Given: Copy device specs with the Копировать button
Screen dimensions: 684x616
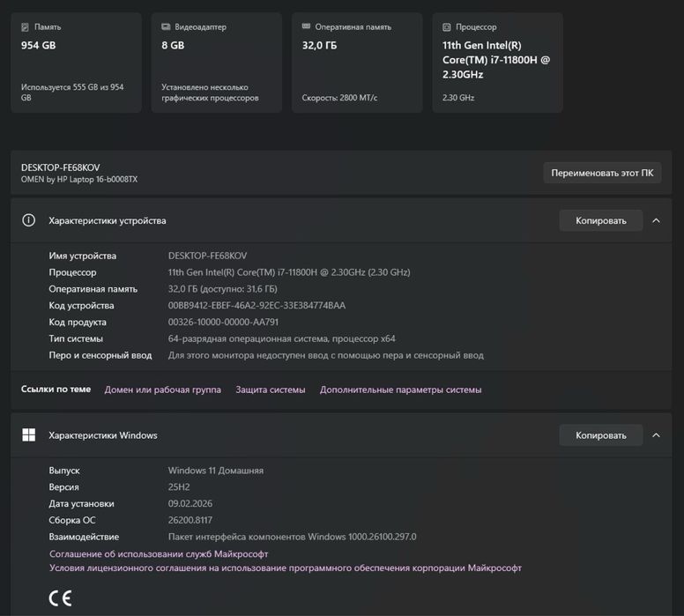Looking at the screenshot, I should [x=600, y=220].
